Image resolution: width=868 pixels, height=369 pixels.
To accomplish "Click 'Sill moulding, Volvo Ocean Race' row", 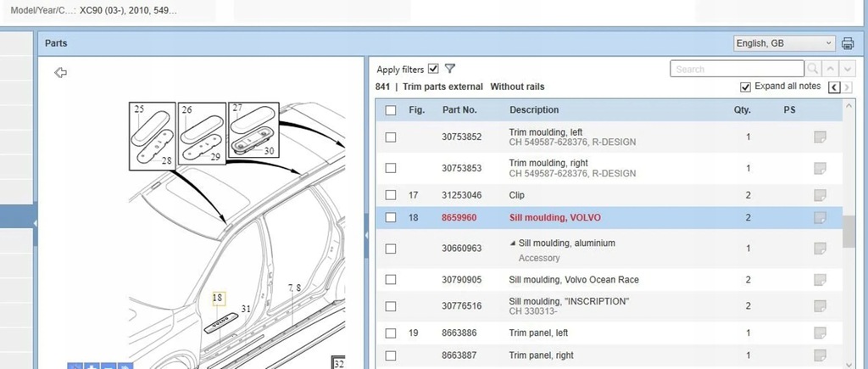I will click(609, 280).
